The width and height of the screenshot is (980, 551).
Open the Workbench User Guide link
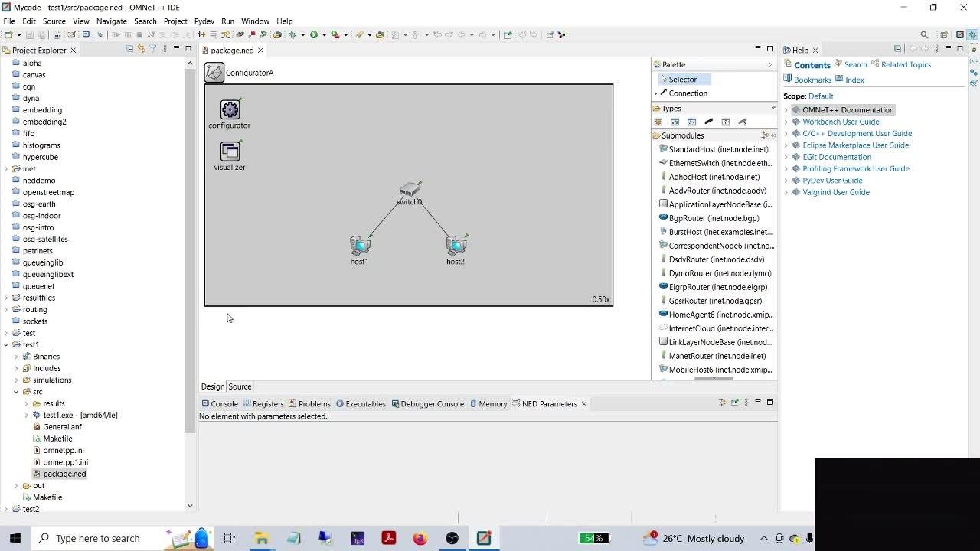coord(841,122)
